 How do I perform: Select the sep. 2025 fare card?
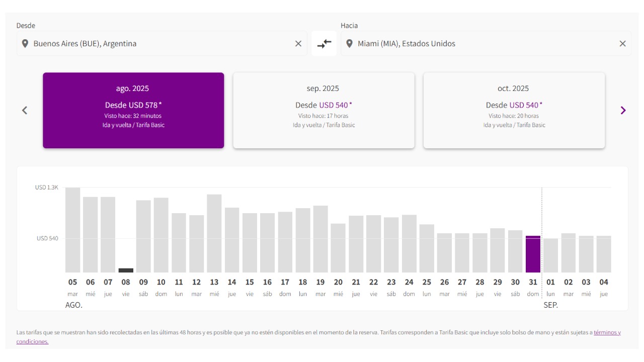[x=324, y=111]
